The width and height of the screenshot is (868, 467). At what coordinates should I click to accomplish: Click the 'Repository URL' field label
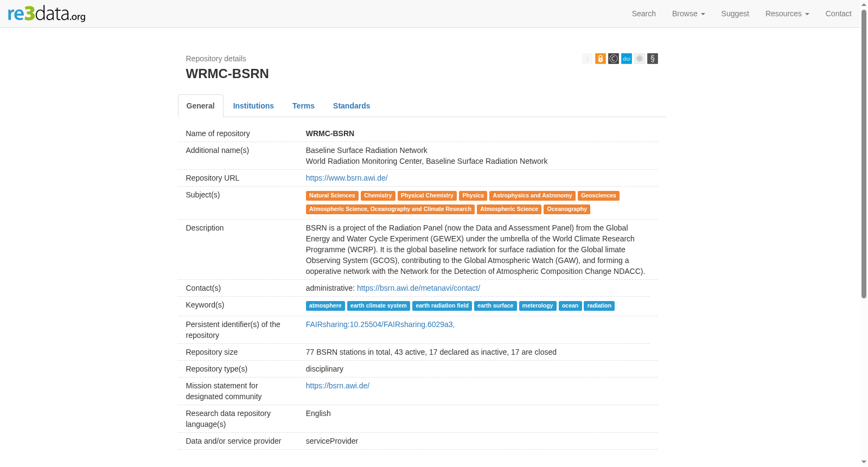pyautogui.click(x=213, y=178)
